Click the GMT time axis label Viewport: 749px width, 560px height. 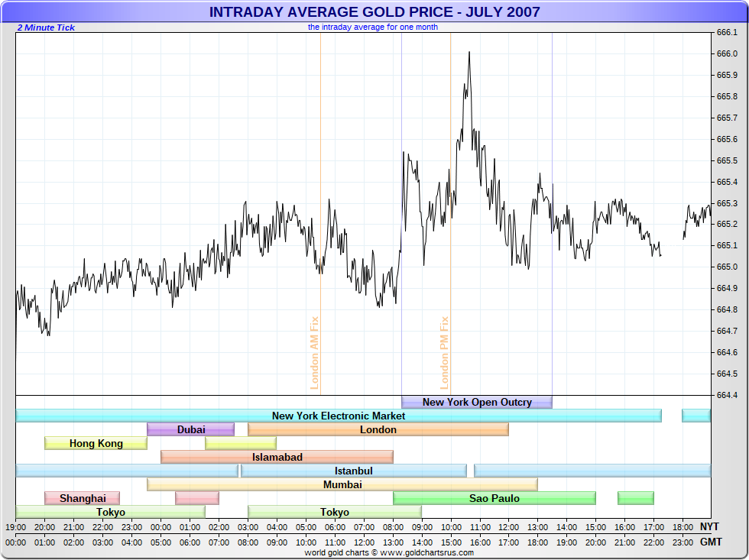710,542
